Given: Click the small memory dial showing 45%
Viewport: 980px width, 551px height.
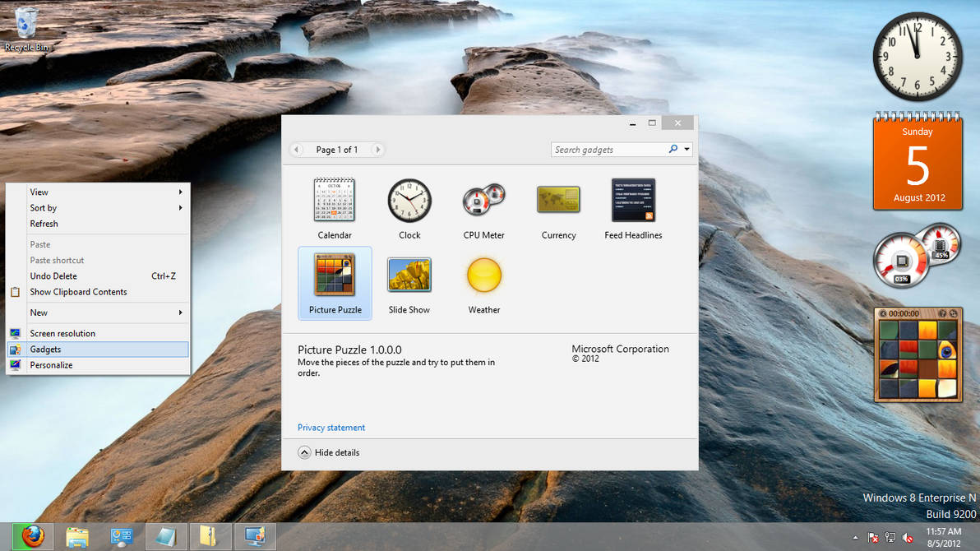Looking at the screenshot, I should pos(940,243).
